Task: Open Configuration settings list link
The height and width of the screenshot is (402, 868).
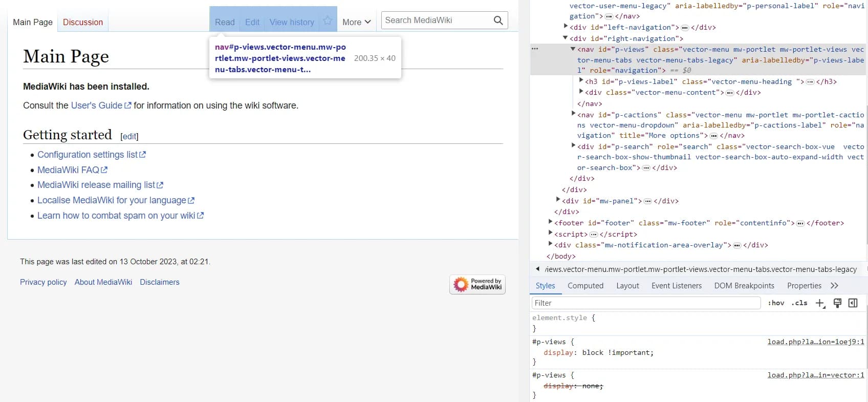Action: coord(92,155)
